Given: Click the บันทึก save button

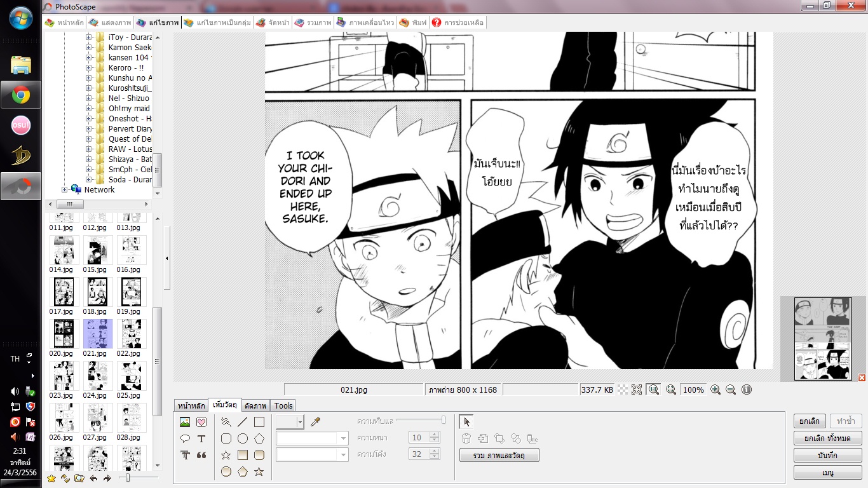Looking at the screenshot, I should tap(828, 455).
